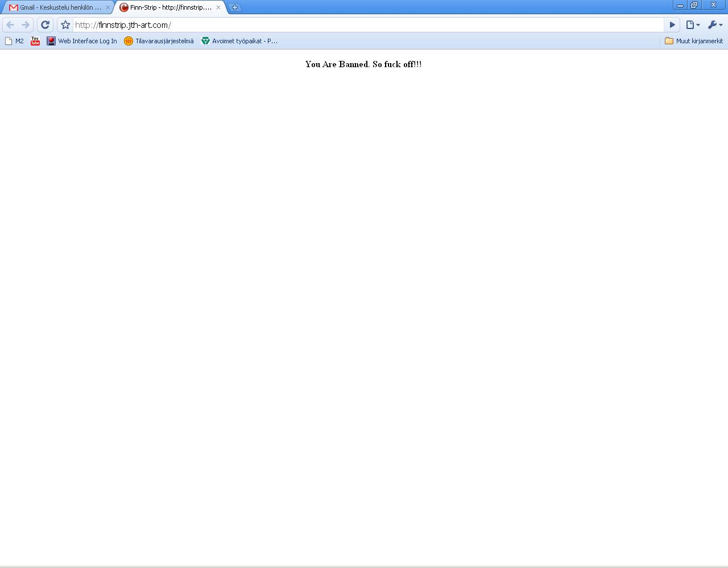Close the Finn-Strip tab
The width and height of the screenshot is (728, 568).
point(218,7)
